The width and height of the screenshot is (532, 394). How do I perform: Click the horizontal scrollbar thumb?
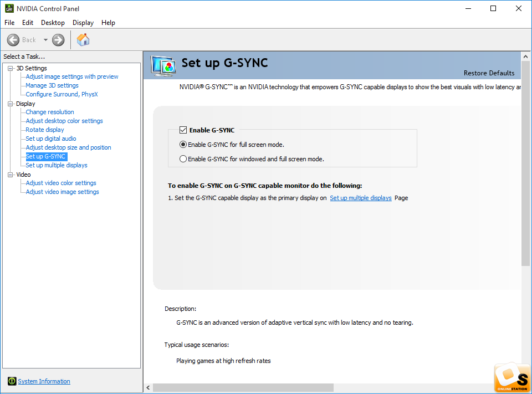pos(243,387)
